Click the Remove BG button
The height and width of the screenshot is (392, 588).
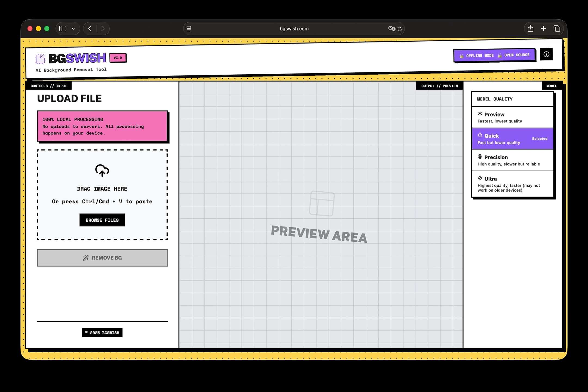pos(102,258)
